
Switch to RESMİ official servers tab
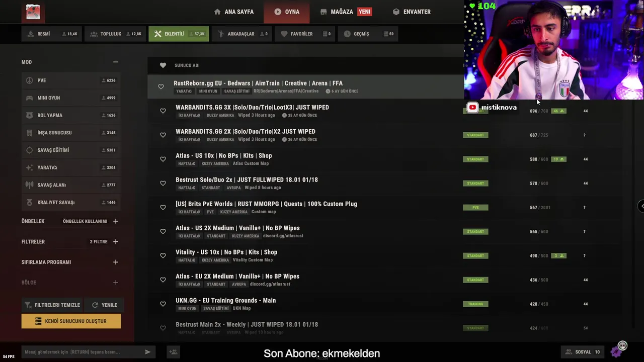(x=52, y=34)
